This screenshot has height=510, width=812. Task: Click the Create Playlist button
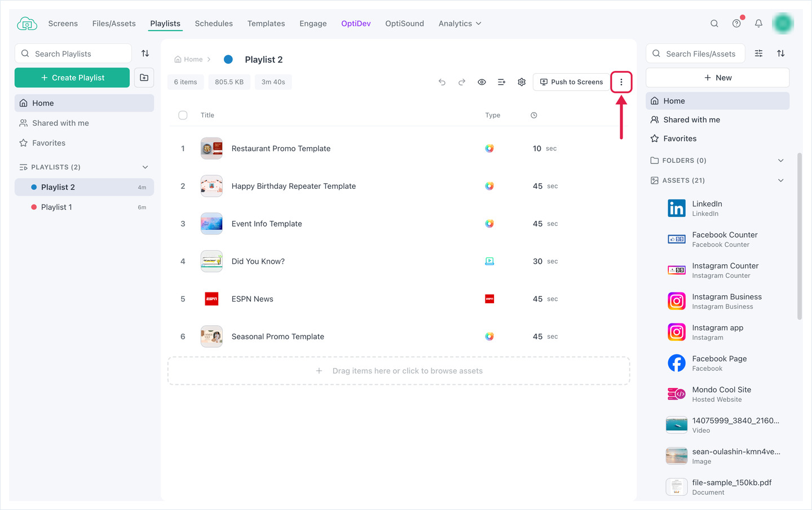[72, 78]
